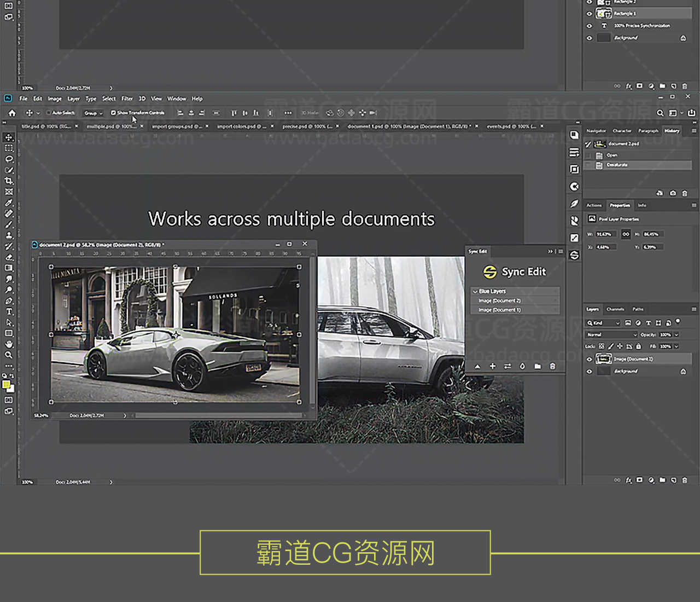Click the search icon in the options bar
Image resolution: width=700 pixels, height=602 pixels.
(660, 113)
